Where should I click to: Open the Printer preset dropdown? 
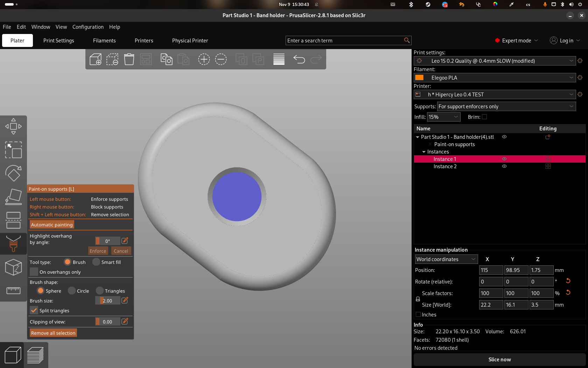(495, 94)
